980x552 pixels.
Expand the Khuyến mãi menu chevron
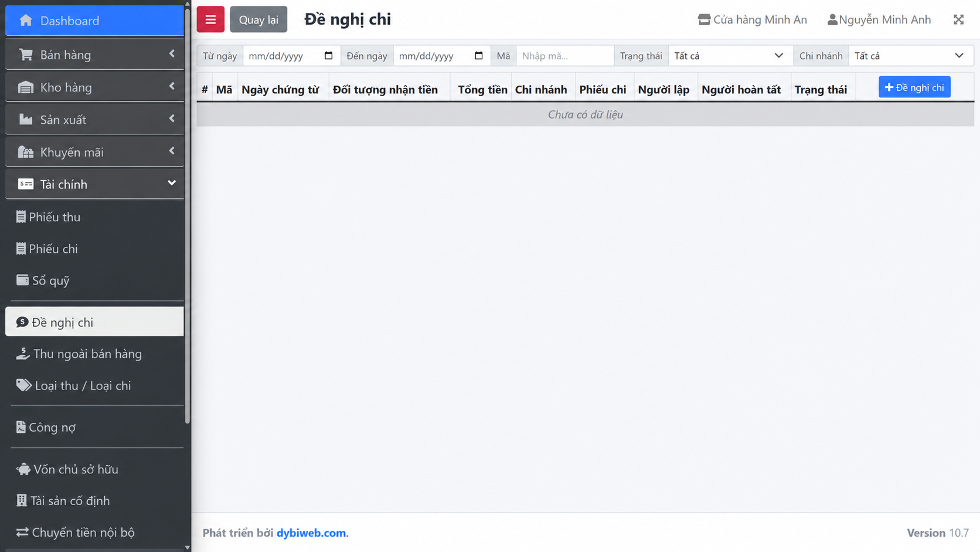click(x=172, y=151)
